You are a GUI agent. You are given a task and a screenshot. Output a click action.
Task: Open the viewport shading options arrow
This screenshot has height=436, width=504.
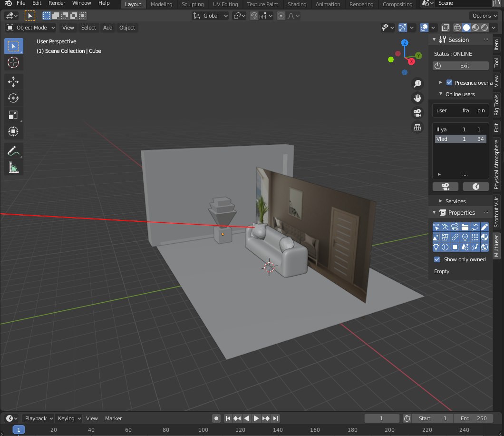(494, 28)
